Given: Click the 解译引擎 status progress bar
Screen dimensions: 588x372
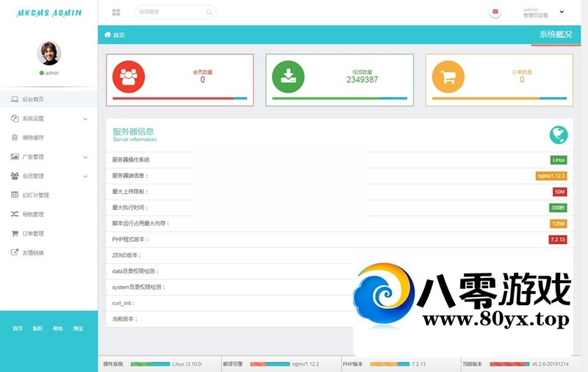Looking at the screenshot, I should [x=270, y=364].
